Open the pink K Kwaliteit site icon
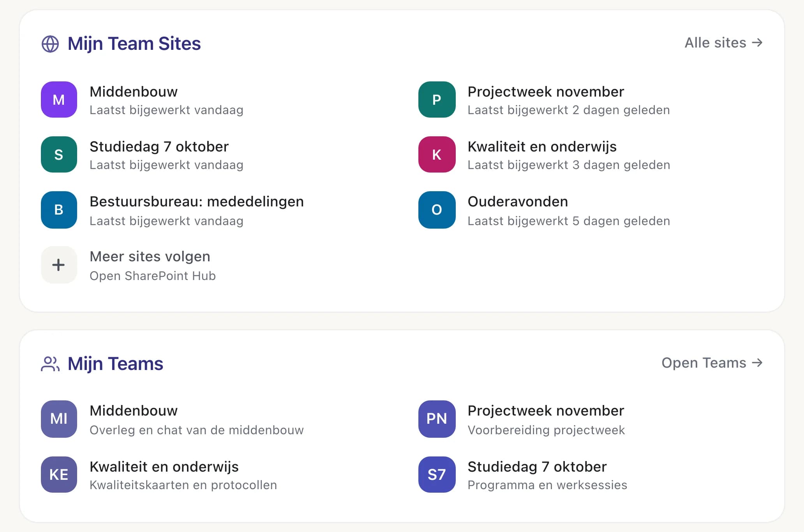Screen dimensions: 804x532 tap(437, 155)
